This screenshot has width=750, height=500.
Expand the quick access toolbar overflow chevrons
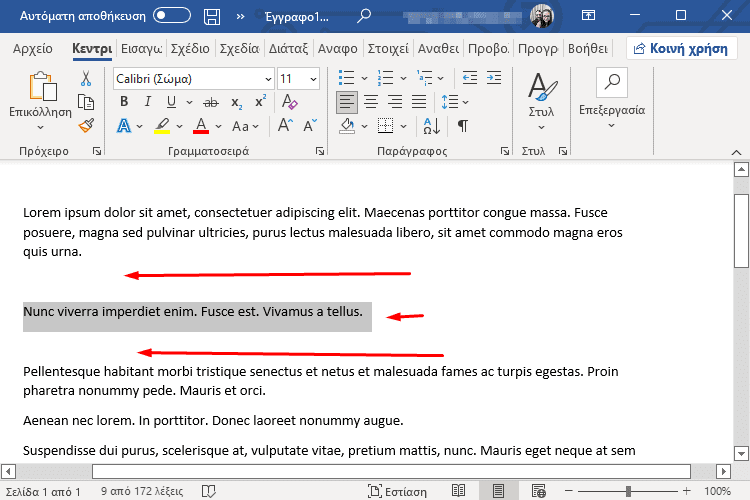click(x=240, y=17)
